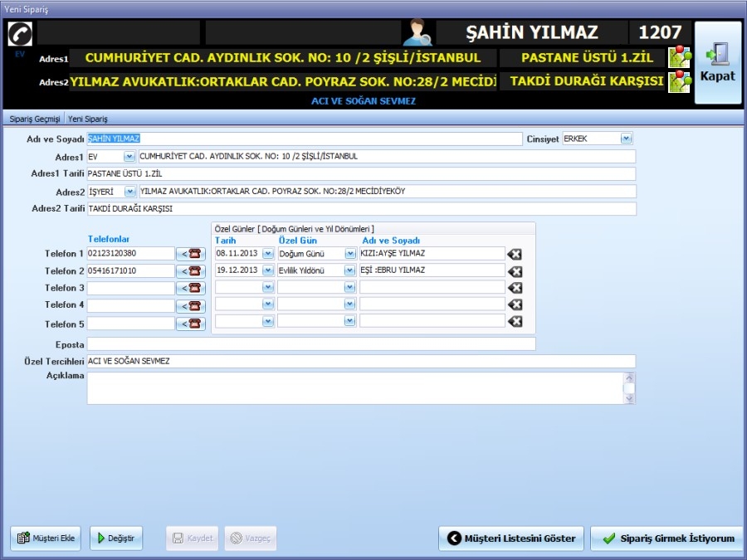Screen dimensions: 747x560
Task: Click the phone handset icon in header
Action: click(20, 34)
